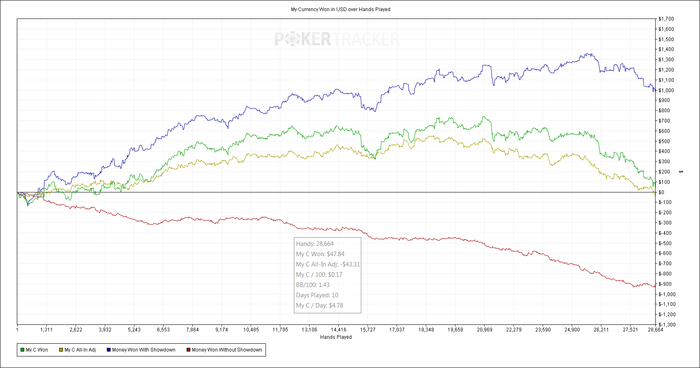Click the 23,590 hands axis label
The image size is (700, 368).
(x=543, y=330)
